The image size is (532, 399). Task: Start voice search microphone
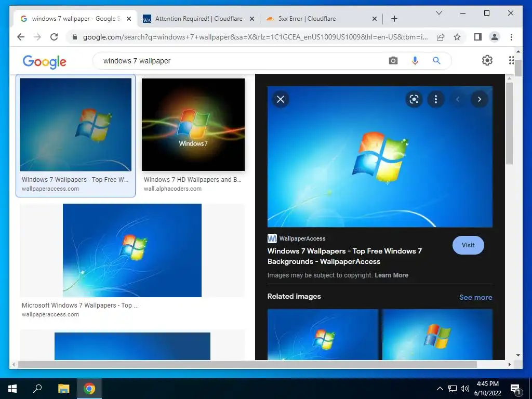pos(415,61)
